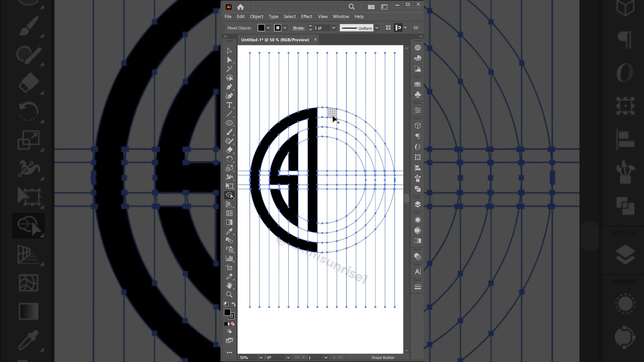The image size is (644, 362).
Task: Select the Slice tool
Action: [x=229, y=277]
